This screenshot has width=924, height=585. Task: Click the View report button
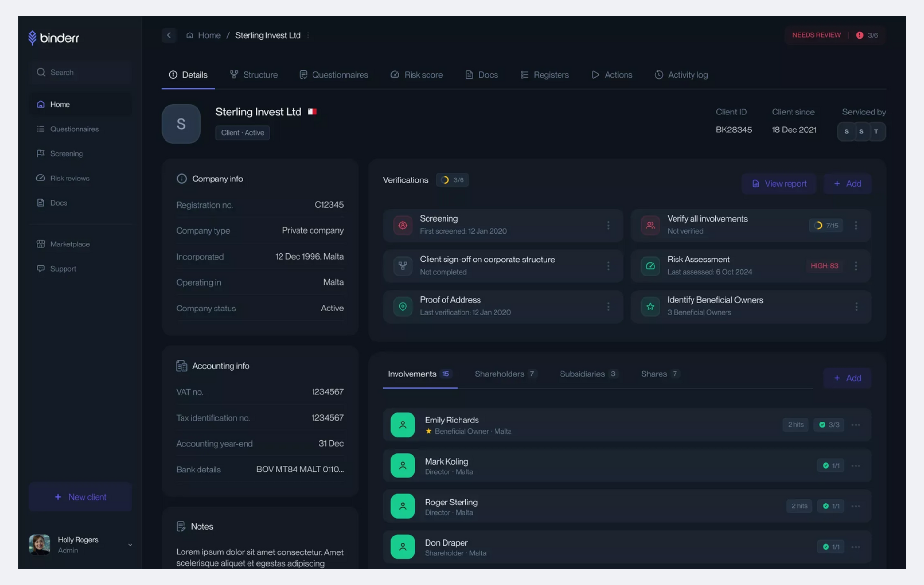(x=778, y=184)
